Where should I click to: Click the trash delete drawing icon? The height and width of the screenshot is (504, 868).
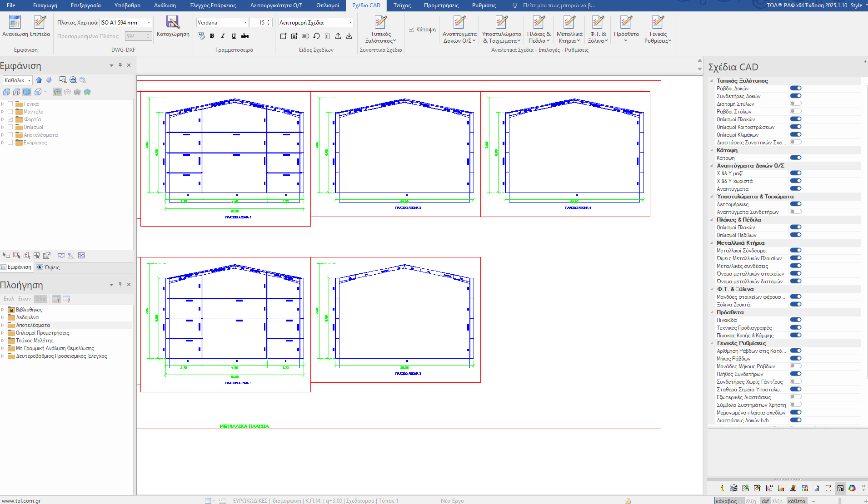327,36
